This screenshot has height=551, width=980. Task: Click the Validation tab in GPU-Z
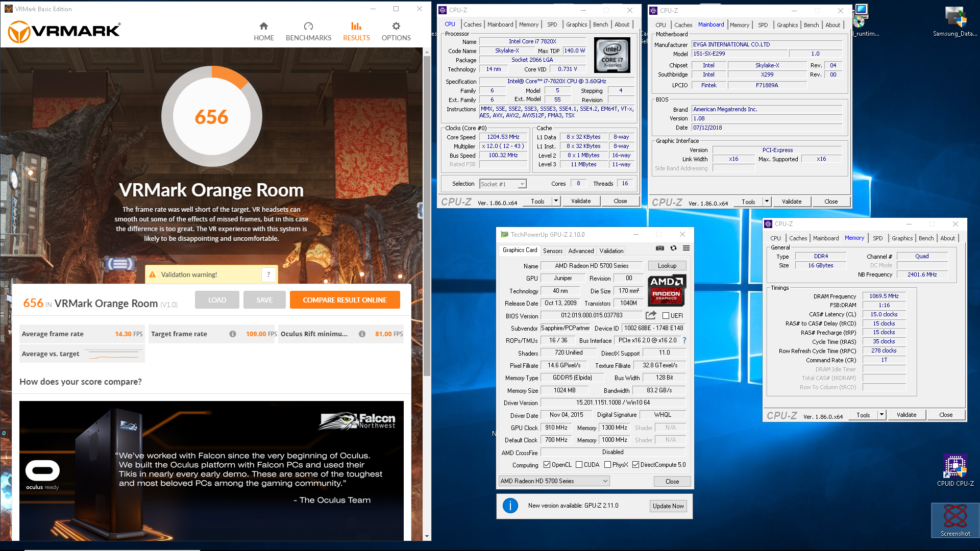(x=611, y=251)
